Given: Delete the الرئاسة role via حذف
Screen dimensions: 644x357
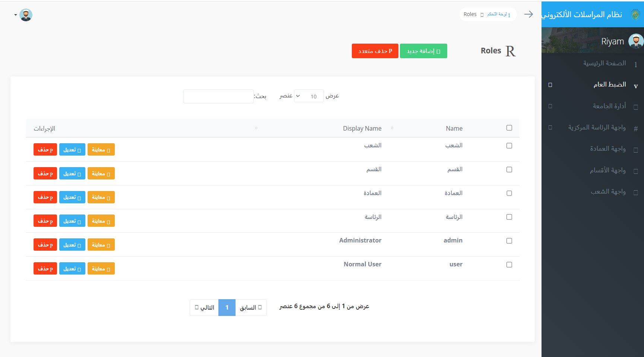Looking at the screenshot, I should 45,221.
